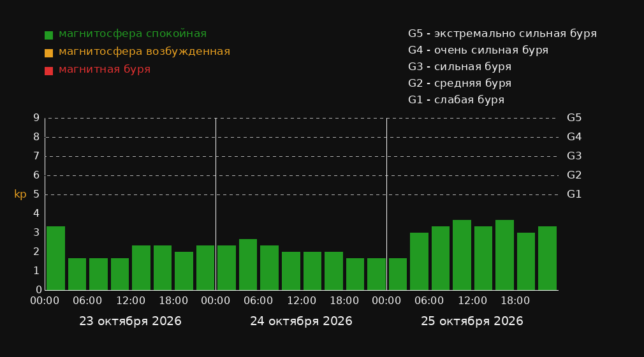Click the 24 October bar starting at 03:00
Viewport: 644px width, 357px height.
tap(248, 265)
